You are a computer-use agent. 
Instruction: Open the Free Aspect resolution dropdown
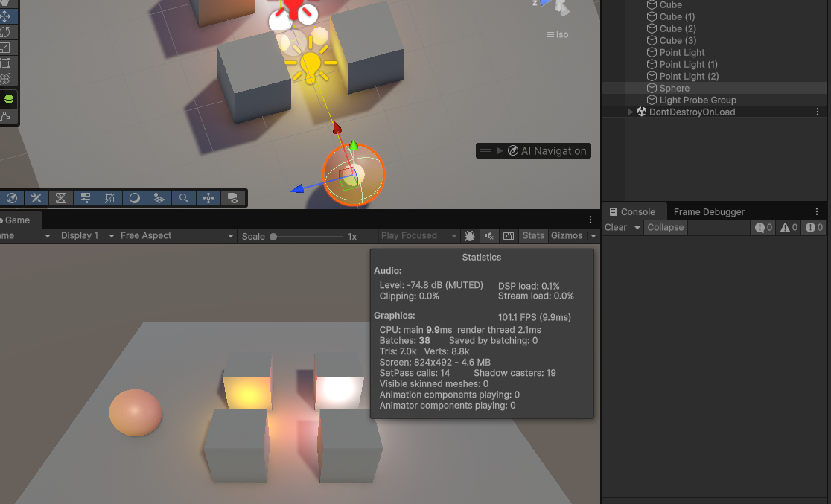(177, 236)
